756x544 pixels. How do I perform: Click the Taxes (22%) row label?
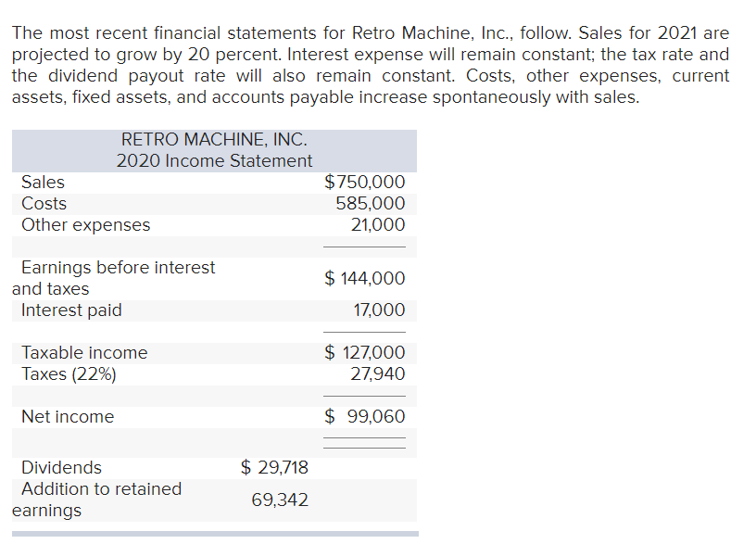(x=69, y=373)
